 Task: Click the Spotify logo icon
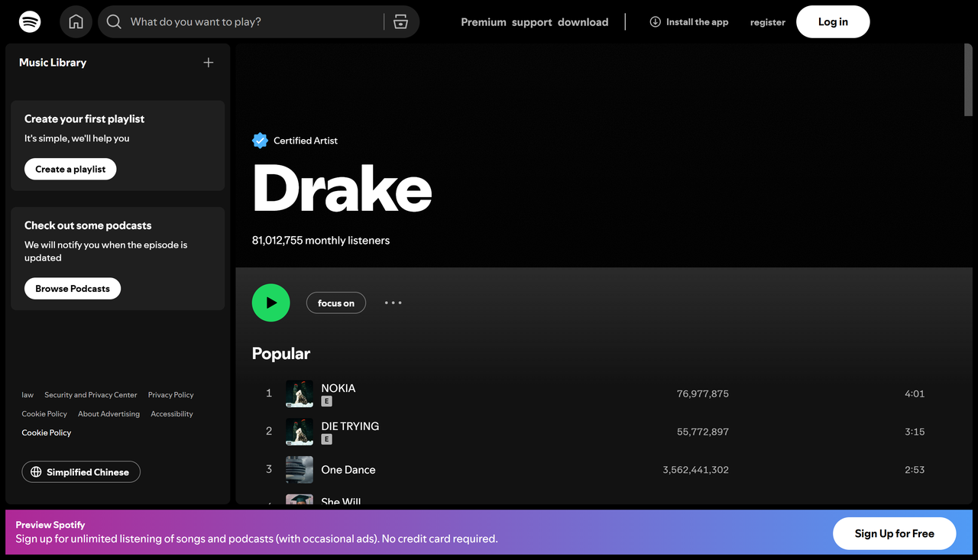click(29, 21)
